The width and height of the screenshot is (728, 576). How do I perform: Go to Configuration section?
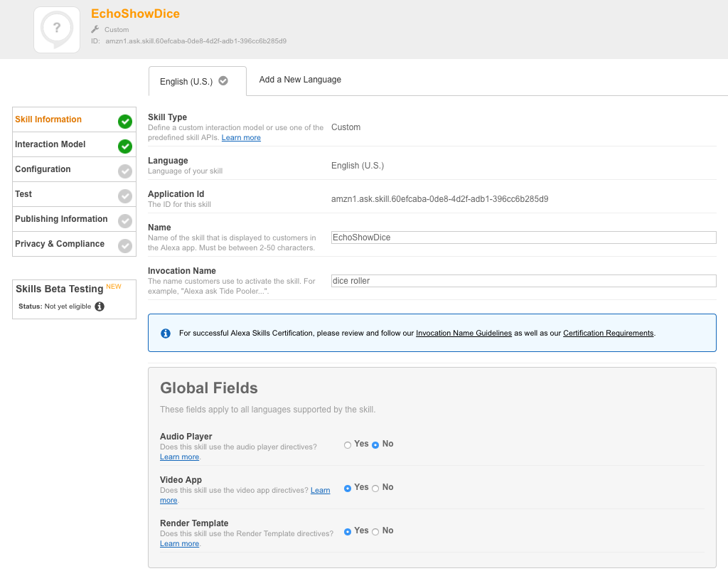coord(74,169)
